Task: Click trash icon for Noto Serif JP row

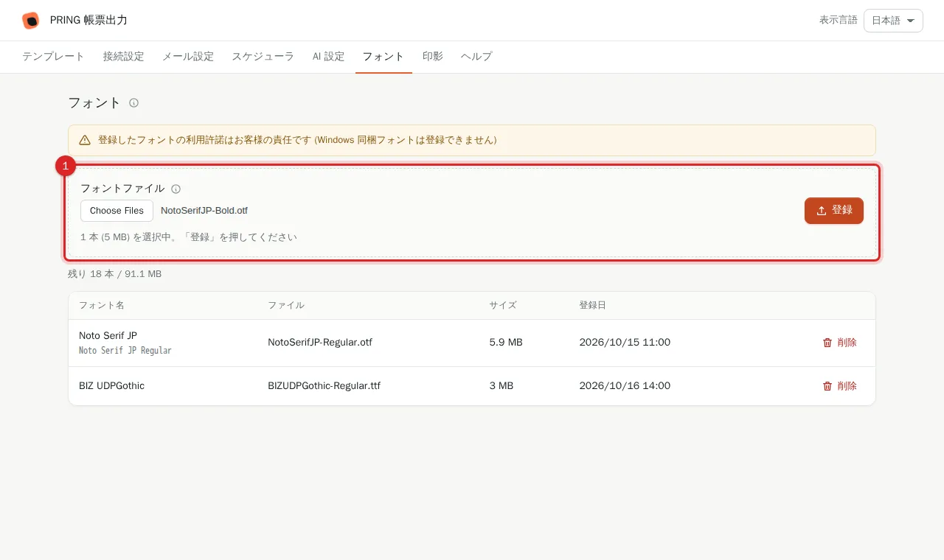Action: pyautogui.click(x=827, y=343)
